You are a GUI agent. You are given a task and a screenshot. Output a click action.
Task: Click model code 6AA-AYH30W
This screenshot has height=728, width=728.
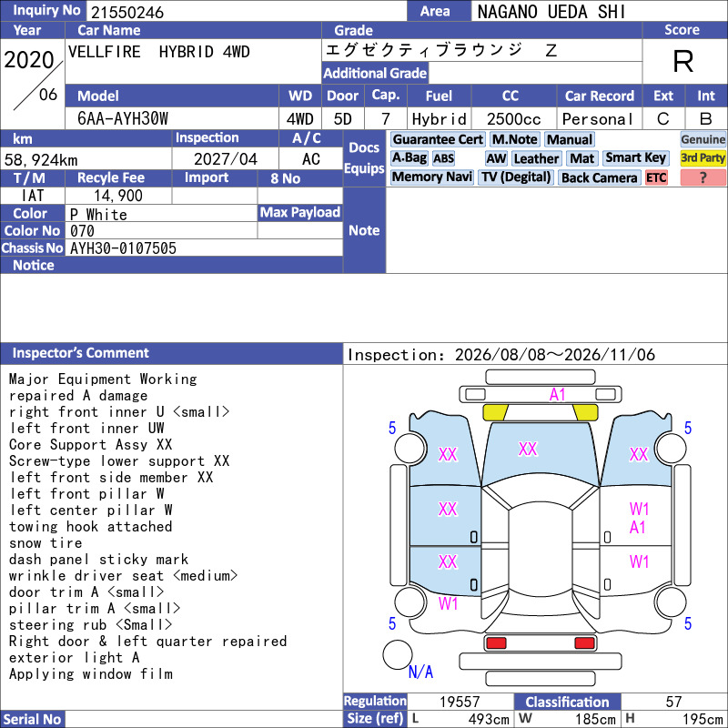tap(123, 119)
